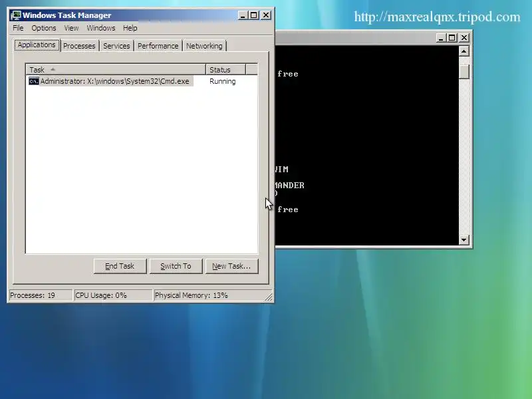Click command prompt scrollbar down arrow
The height and width of the screenshot is (399, 532).
(x=464, y=240)
